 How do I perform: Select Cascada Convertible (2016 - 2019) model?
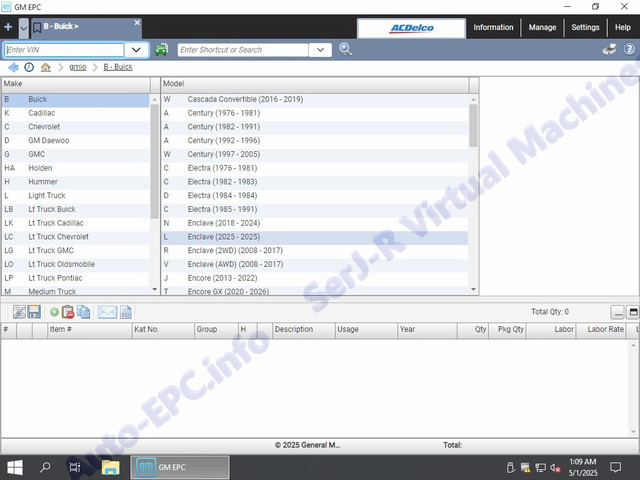pyautogui.click(x=315, y=99)
